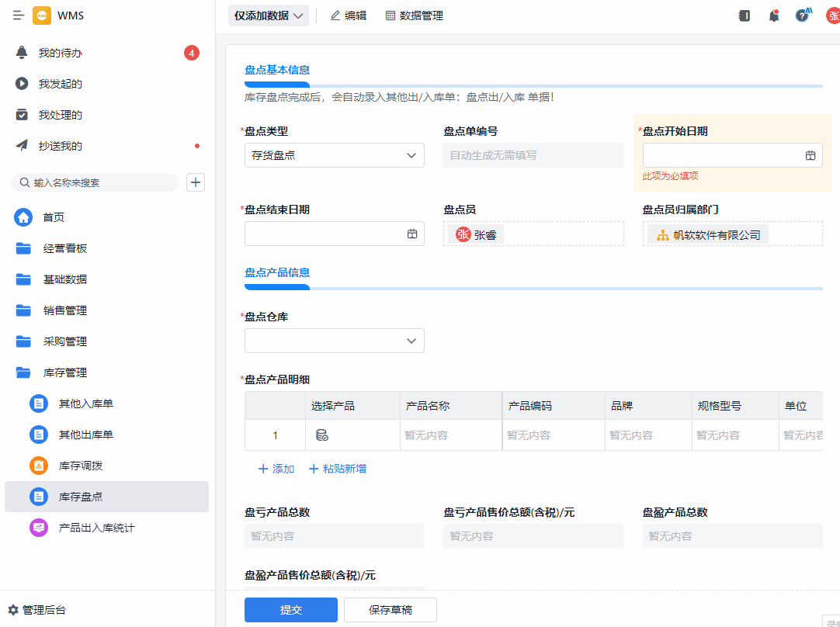Open 产品出入库统计 dashboard icon
The image size is (840, 627).
pos(39,528)
